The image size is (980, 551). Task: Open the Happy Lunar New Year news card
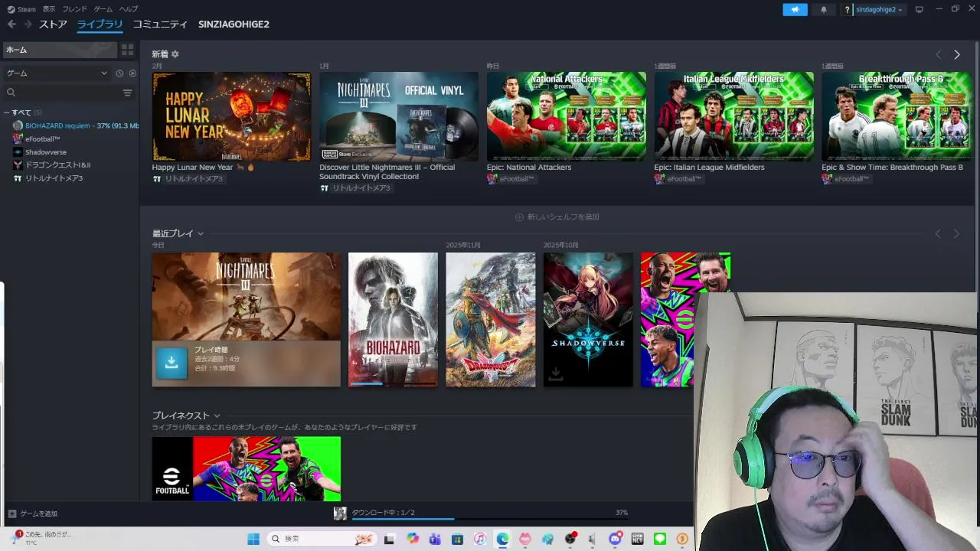pyautogui.click(x=231, y=116)
